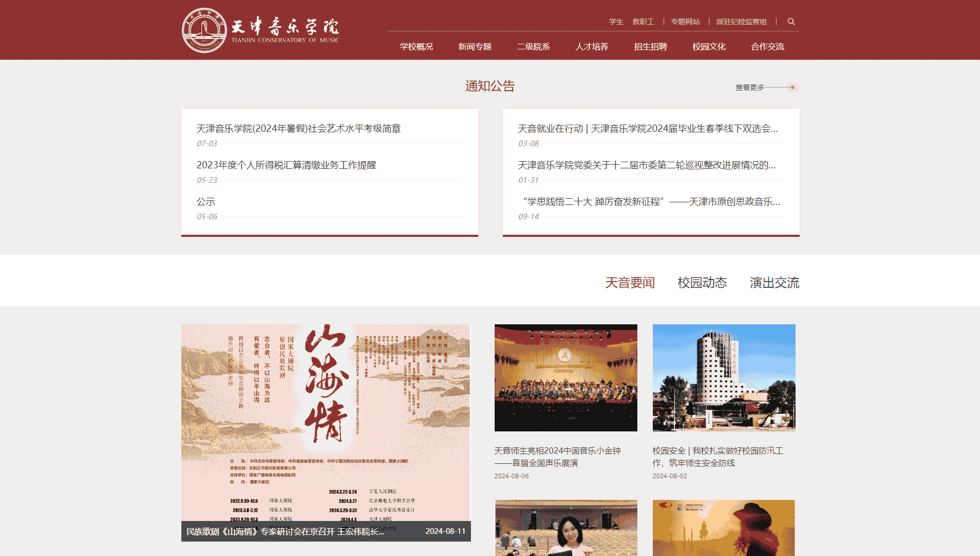Screen dimensions: 980x556
Task: Open the 教职工 link
Action: pos(643,22)
